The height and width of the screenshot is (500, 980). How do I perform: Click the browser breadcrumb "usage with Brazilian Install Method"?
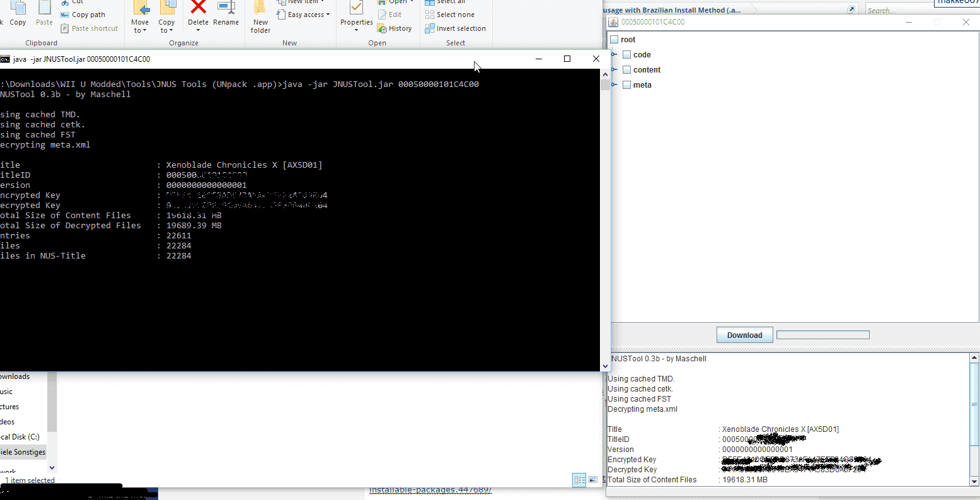[x=672, y=10]
